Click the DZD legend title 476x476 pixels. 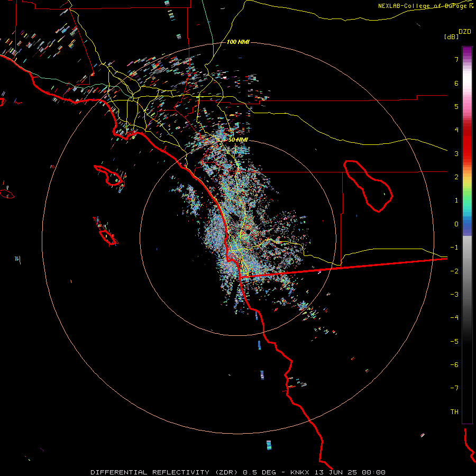point(465,32)
